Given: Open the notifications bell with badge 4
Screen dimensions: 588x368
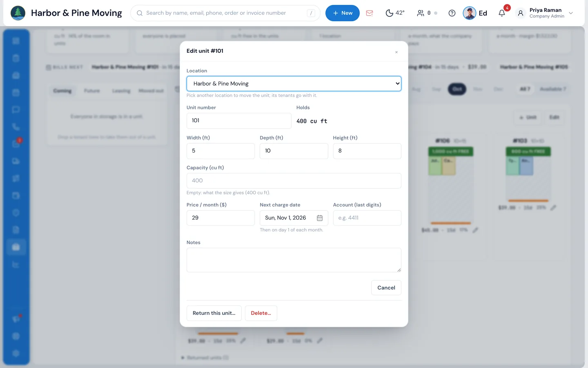Looking at the screenshot, I should pos(502,13).
